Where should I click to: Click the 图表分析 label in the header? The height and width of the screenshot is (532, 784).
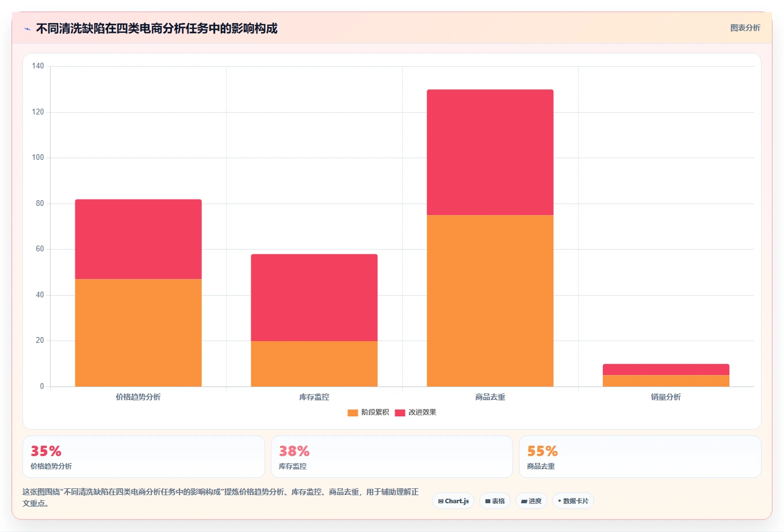(745, 28)
